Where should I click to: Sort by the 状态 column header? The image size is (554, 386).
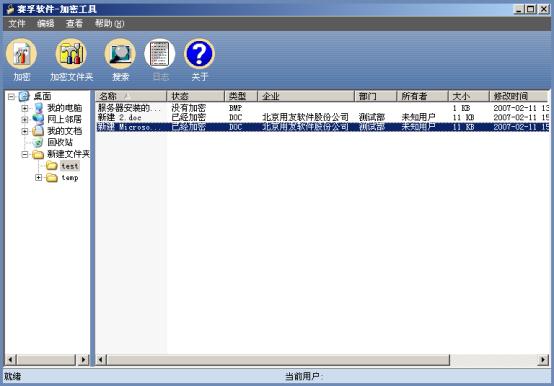196,96
